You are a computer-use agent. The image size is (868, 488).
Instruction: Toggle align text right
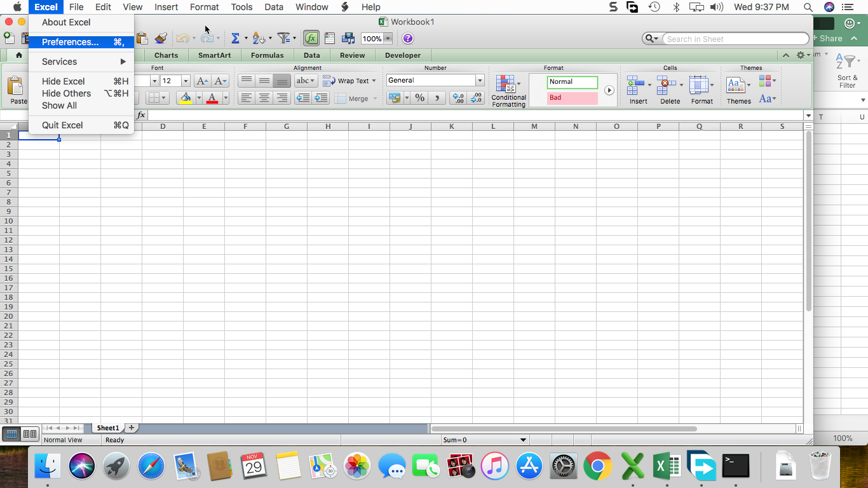point(282,98)
